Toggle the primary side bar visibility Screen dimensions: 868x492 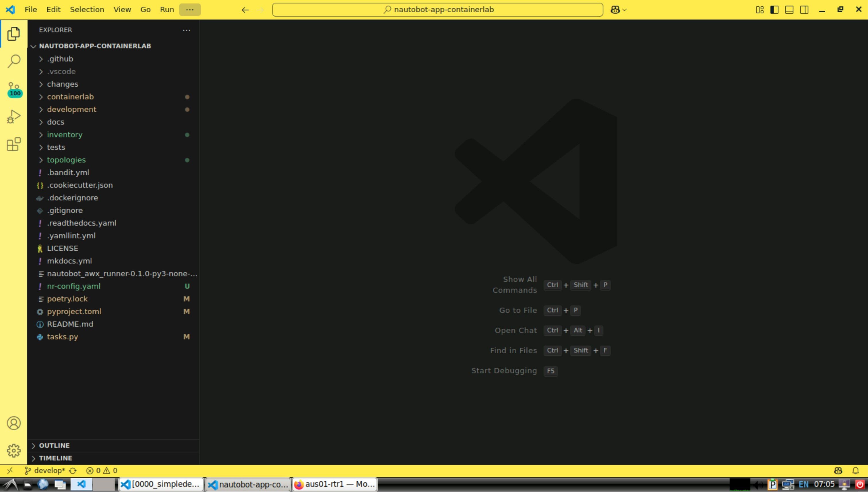click(x=774, y=10)
